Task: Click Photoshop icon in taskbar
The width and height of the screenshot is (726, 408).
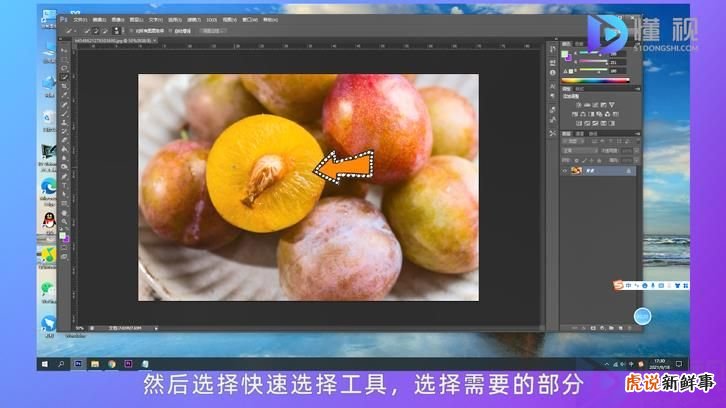Action: (78, 364)
